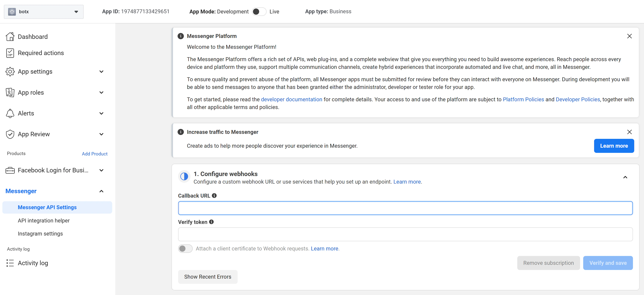Click Learn more in Configure webhooks description

pos(407,182)
